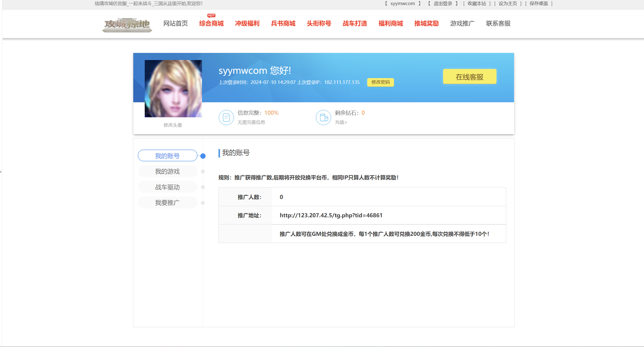Select the 我的游戏 sidebar tab
The height and width of the screenshot is (347, 644).
pyautogui.click(x=167, y=171)
